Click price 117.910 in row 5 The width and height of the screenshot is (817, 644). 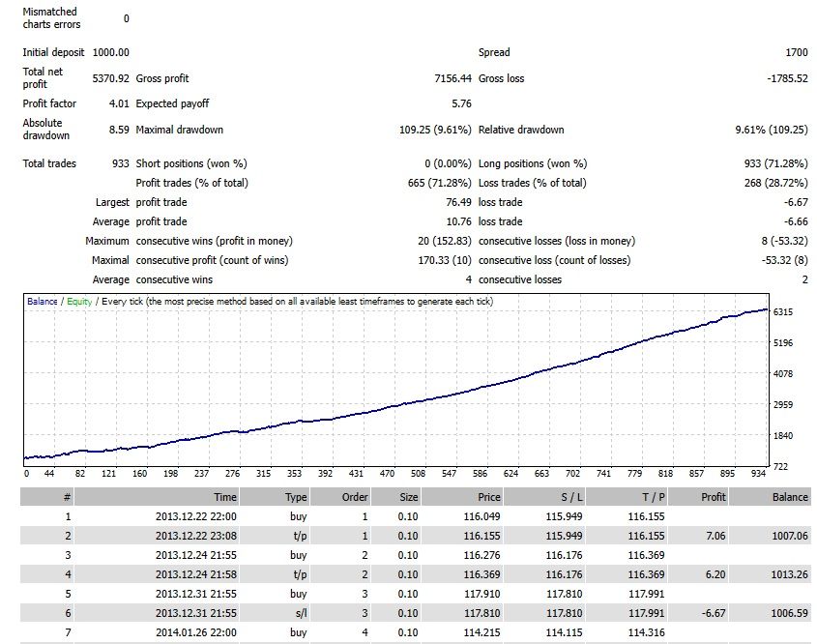click(x=481, y=594)
